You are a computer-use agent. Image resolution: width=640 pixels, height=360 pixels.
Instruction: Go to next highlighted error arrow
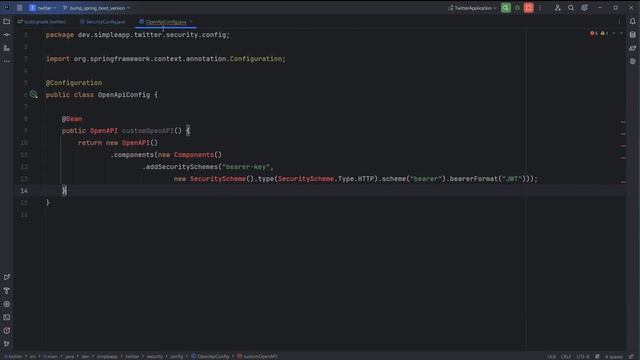(x=621, y=33)
